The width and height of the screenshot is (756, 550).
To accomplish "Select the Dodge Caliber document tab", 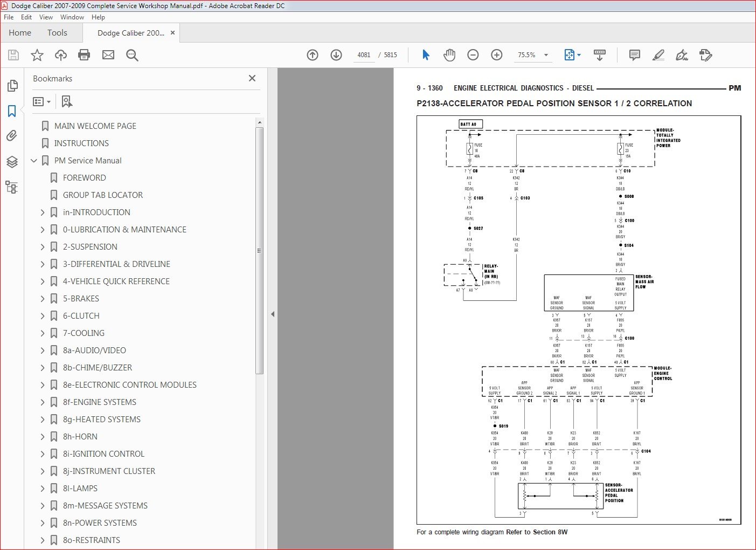I will [131, 33].
